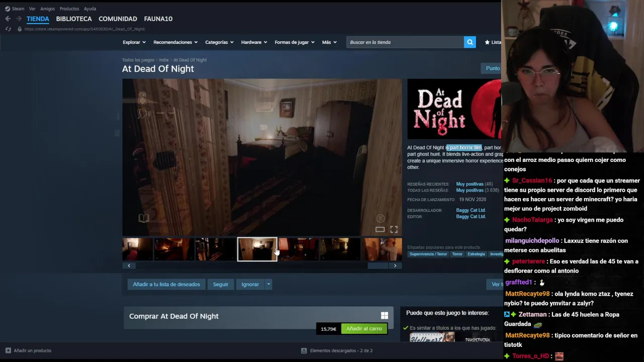Click the search magnifier button
Screen dimensions: 644x362
pyautogui.click(x=470, y=42)
